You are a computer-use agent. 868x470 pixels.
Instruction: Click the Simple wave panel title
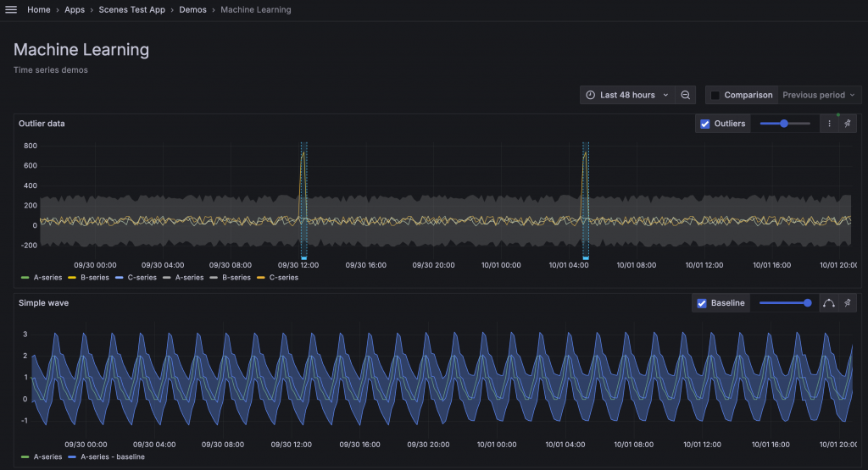point(44,303)
